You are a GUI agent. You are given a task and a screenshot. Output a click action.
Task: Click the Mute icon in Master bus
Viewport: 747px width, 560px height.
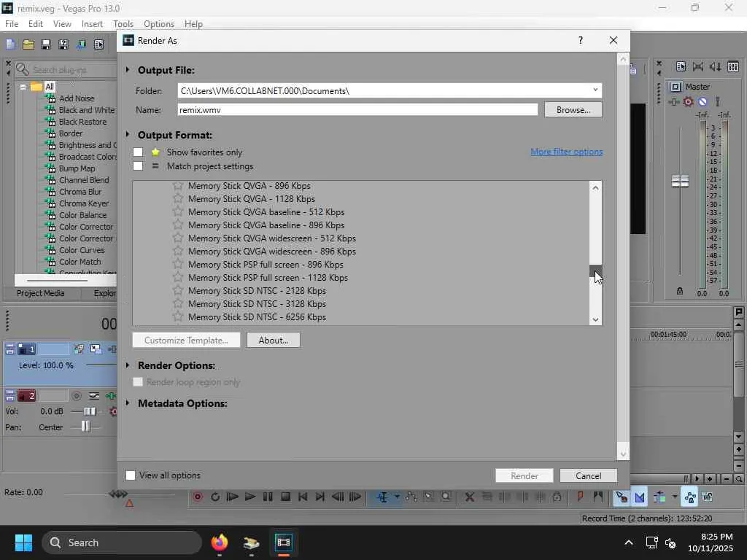(x=703, y=101)
